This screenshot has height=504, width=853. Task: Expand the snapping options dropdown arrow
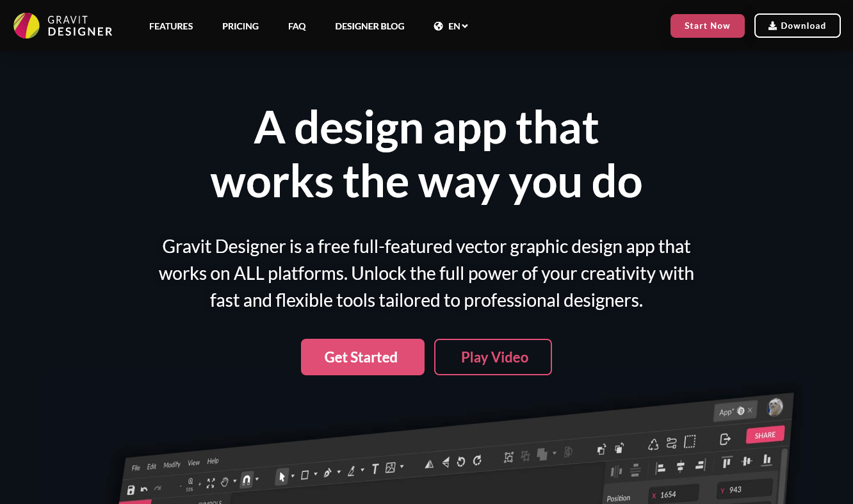coord(257,478)
